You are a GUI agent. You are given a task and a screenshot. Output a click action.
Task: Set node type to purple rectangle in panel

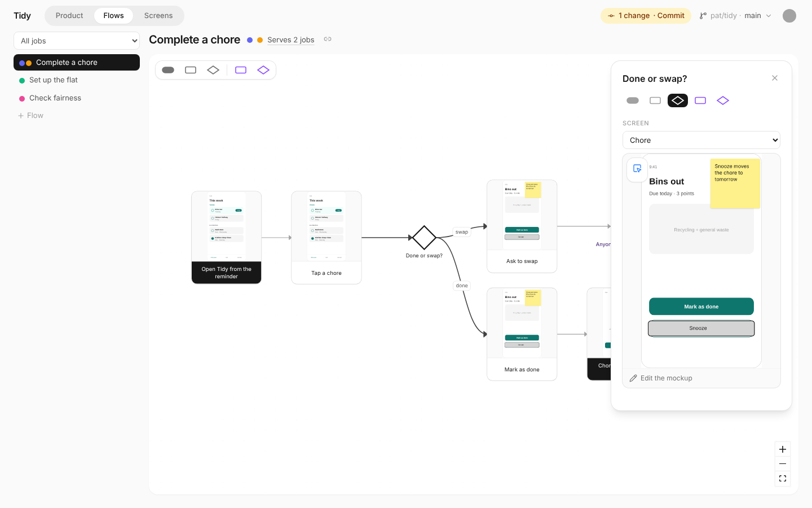700,100
